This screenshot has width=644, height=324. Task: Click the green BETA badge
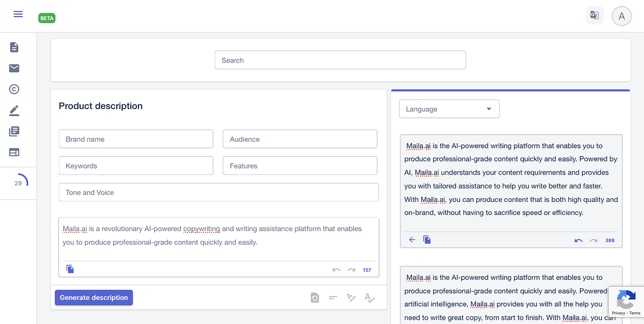coord(47,18)
